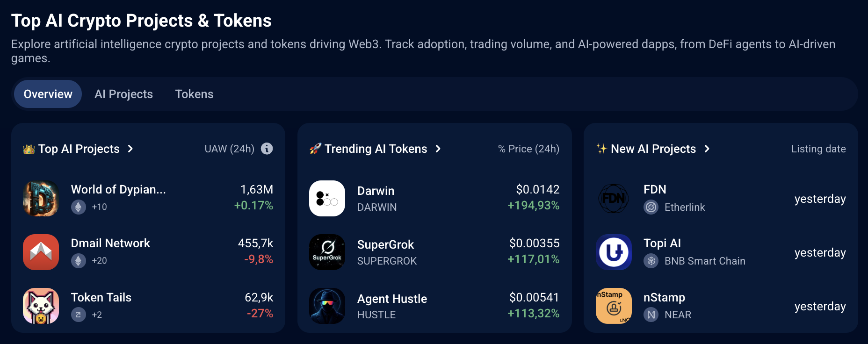Select the NEAR chain badge beside nStamp
Image resolution: width=868 pixels, height=344 pixels.
650,315
